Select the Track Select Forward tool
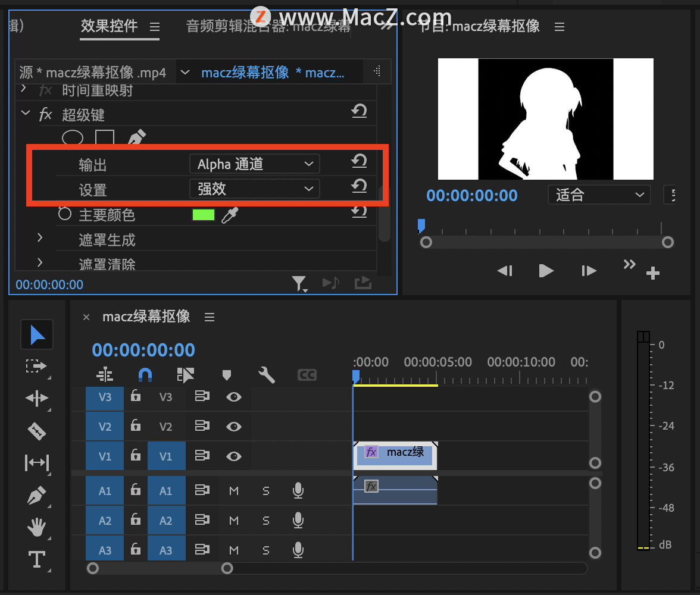The height and width of the screenshot is (595, 700). tap(37, 367)
